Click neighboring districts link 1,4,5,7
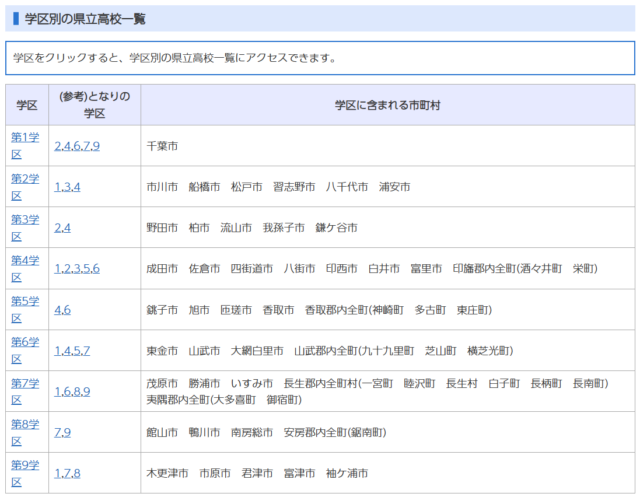 pos(72,351)
